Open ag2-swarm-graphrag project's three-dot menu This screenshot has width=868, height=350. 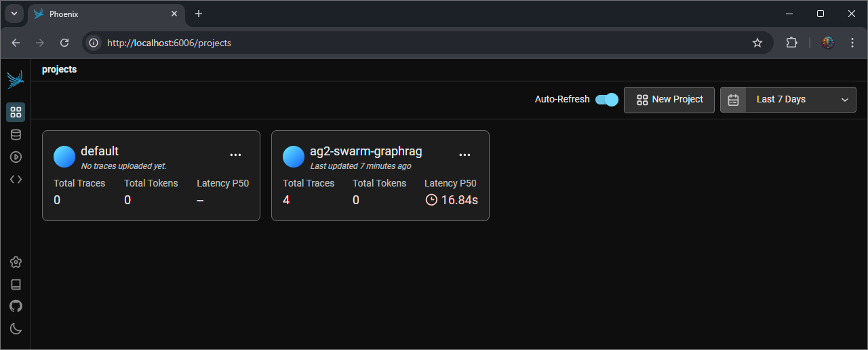(x=465, y=155)
